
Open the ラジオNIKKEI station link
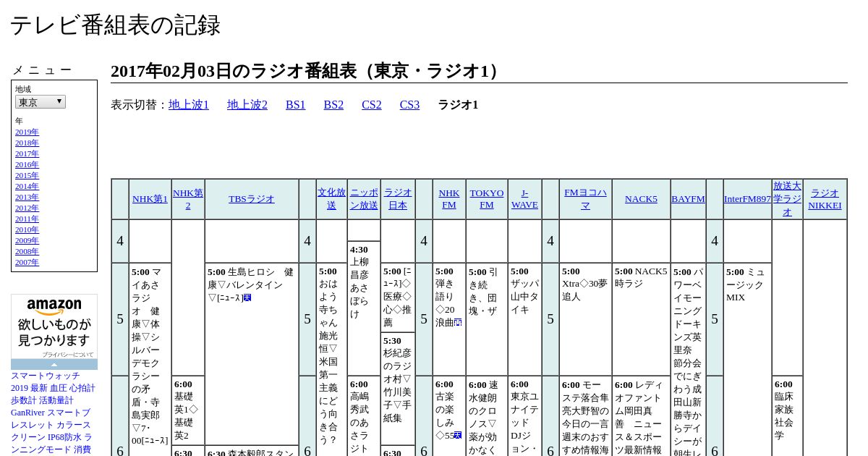tap(825, 199)
